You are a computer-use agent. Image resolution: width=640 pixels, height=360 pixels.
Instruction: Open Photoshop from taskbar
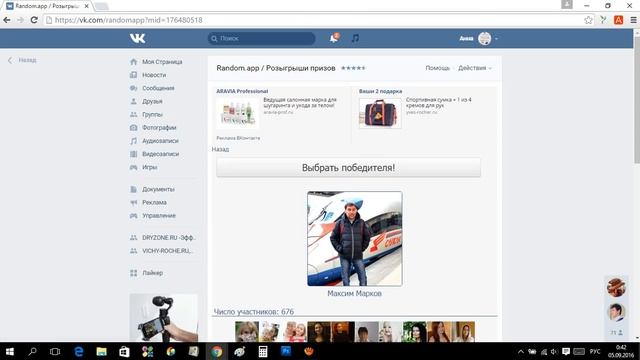pos(286,351)
